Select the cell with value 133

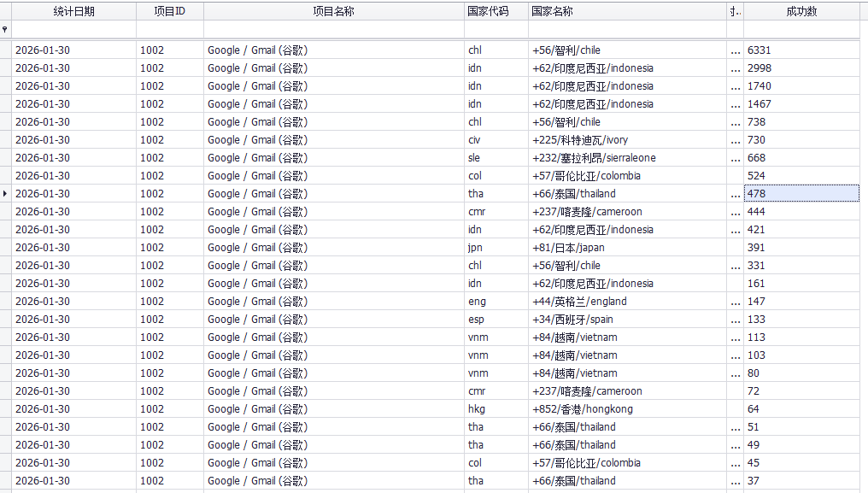(x=801, y=319)
